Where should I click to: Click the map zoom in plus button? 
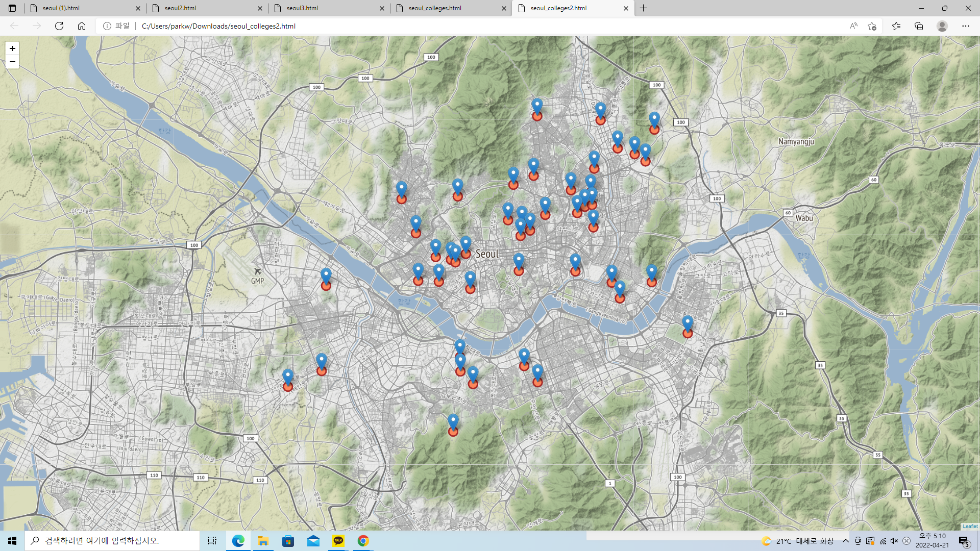(12, 48)
